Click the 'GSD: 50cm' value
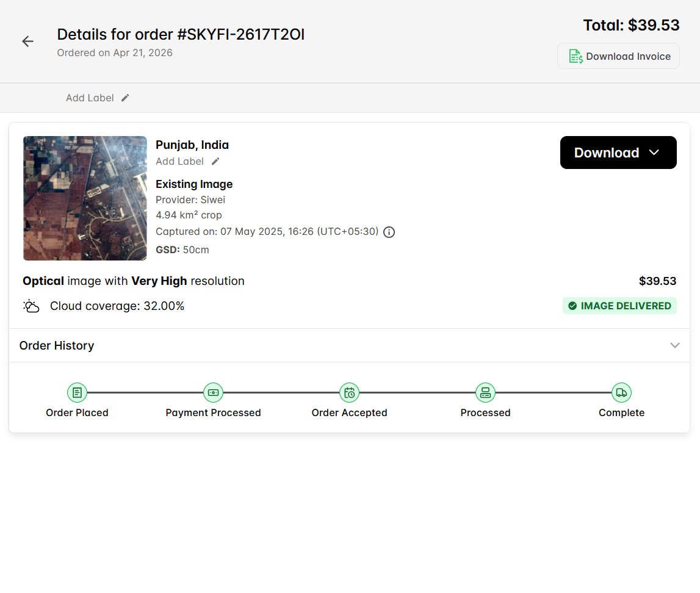The height and width of the screenshot is (593, 700). [x=182, y=250]
